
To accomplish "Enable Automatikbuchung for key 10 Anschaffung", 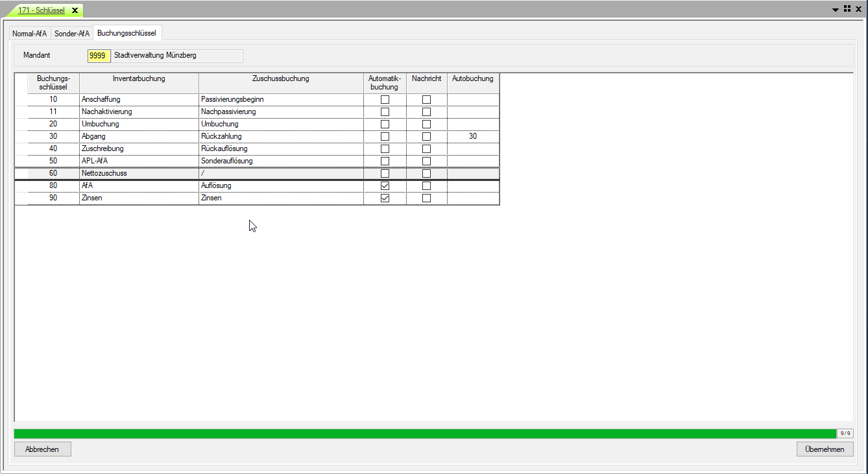I will coord(385,100).
